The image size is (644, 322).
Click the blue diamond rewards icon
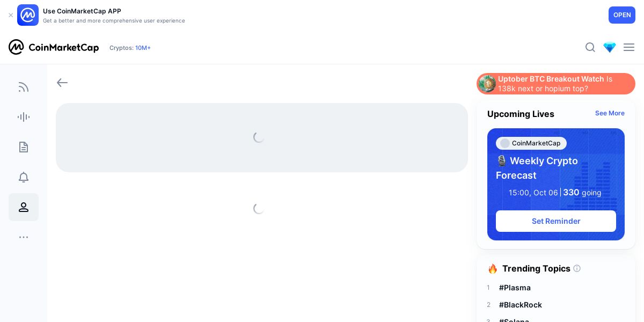pos(610,47)
